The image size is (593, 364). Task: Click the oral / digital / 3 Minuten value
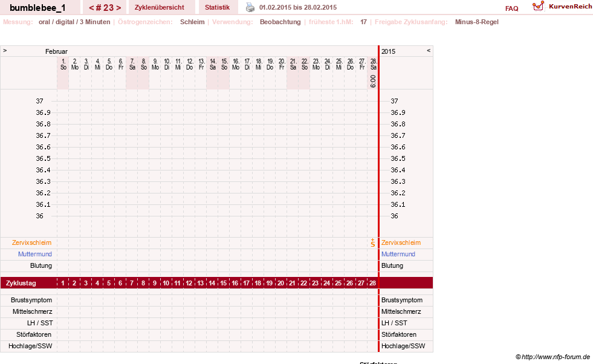74,22
